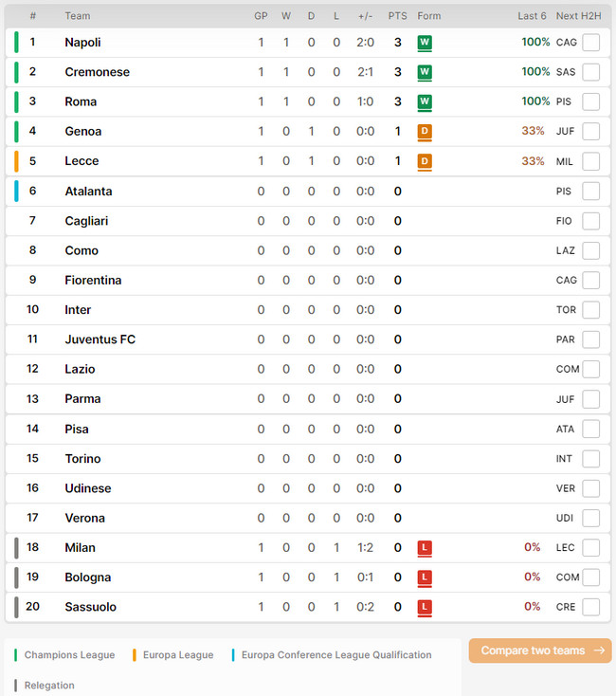Click Milan's red L form badge
Viewport: 616px width, 696px height.
(425, 548)
